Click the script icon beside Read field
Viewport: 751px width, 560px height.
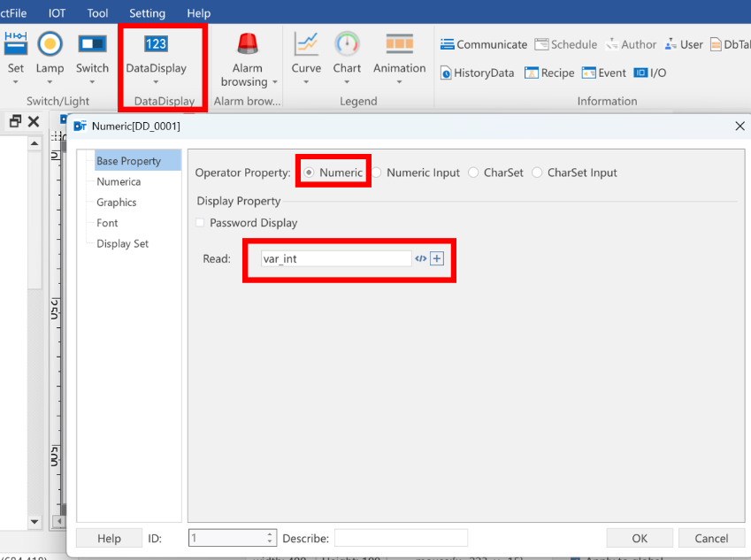coord(420,258)
